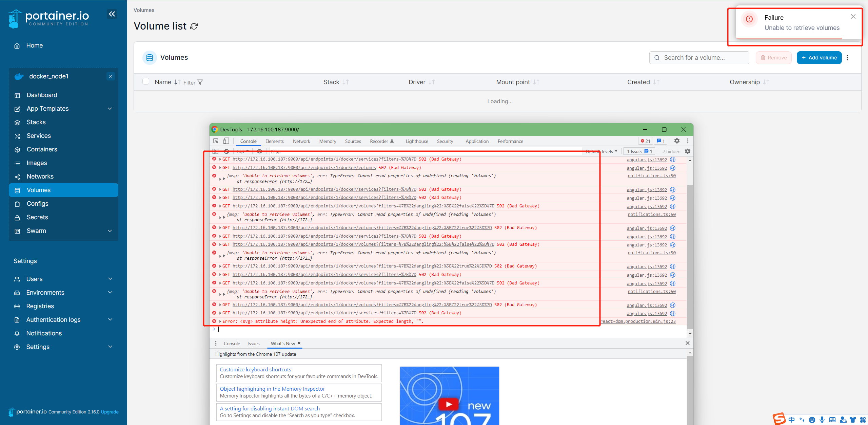Open DevTools Sources tab
Screen dimensions: 868x425
353,141
